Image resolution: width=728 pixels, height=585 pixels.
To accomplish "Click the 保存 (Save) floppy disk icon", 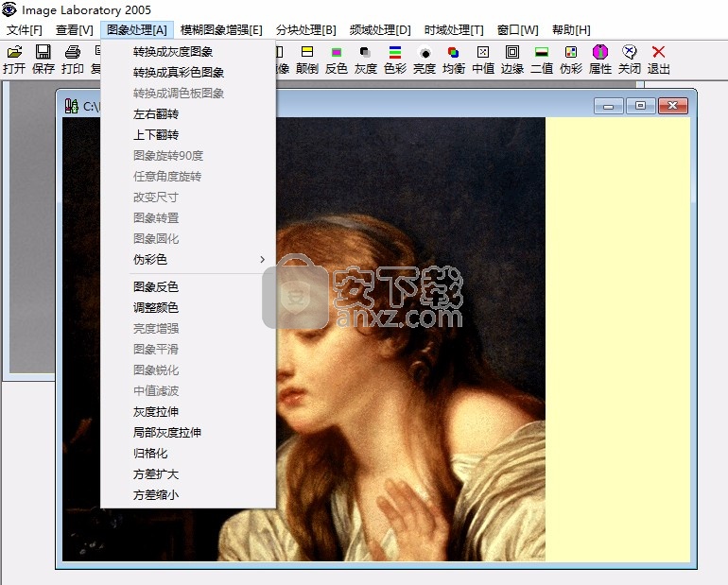I will tap(43, 52).
